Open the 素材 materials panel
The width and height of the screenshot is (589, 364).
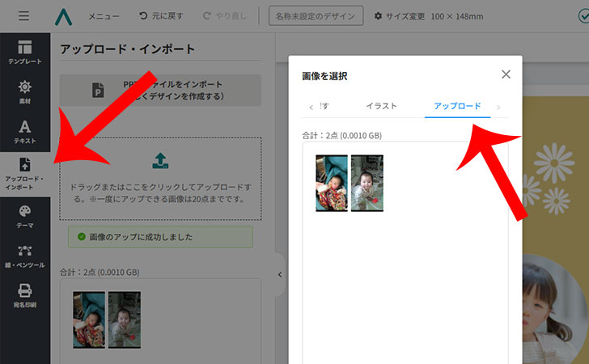pyautogui.click(x=25, y=91)
